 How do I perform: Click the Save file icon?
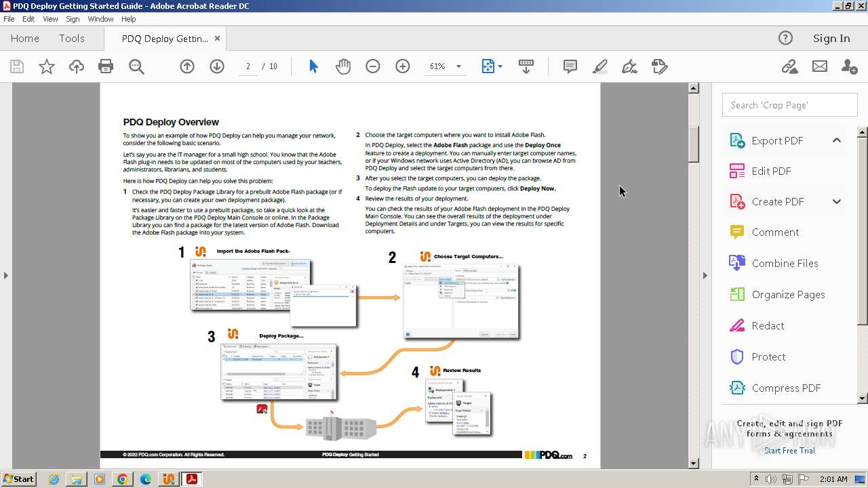click(x=17, y=66)
